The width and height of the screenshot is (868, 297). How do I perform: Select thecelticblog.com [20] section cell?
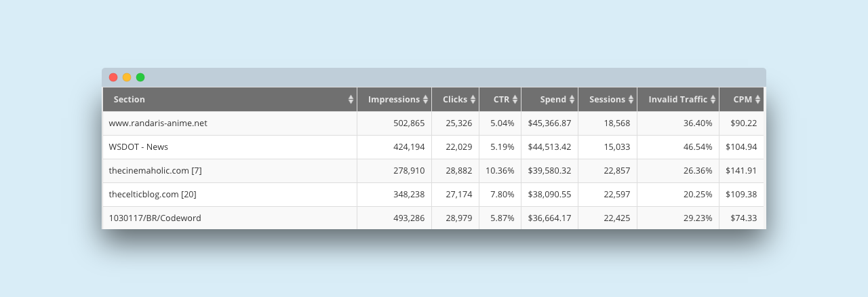click(x=230, y=195)
